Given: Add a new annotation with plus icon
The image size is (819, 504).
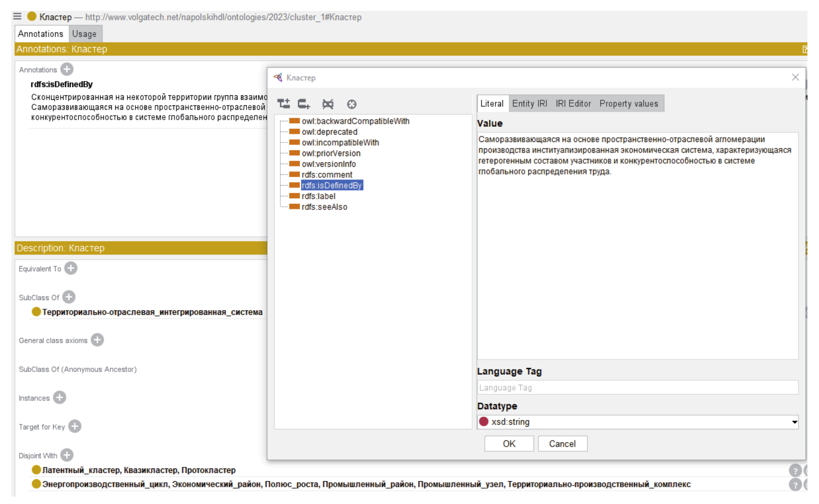Looking at the screenshot, I should click(67, 69).
